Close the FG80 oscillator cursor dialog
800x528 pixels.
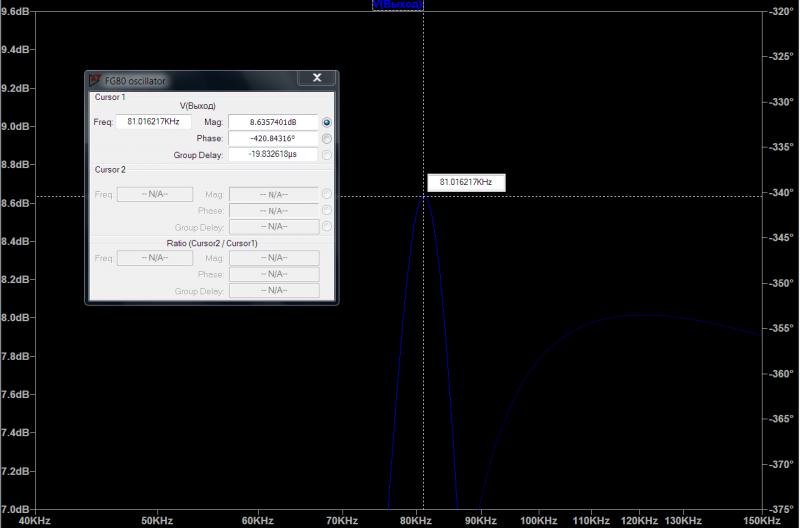pyautogui.click(x=317, y=78)
